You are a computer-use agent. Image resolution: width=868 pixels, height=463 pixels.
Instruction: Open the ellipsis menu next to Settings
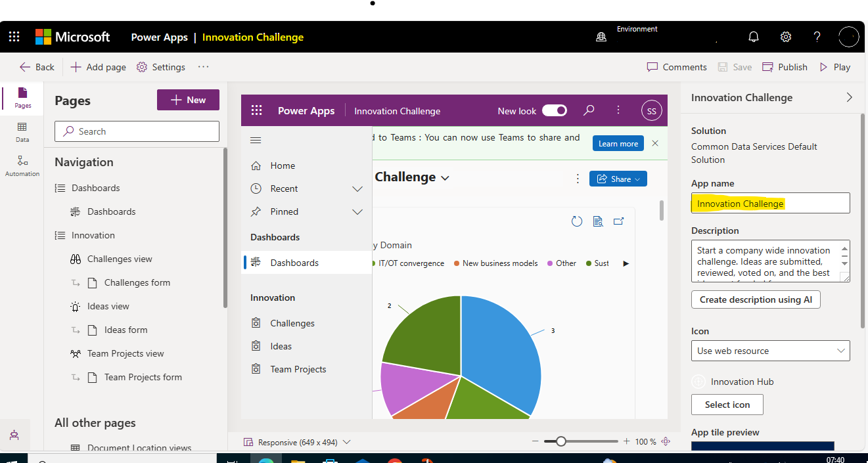point(203,66)
